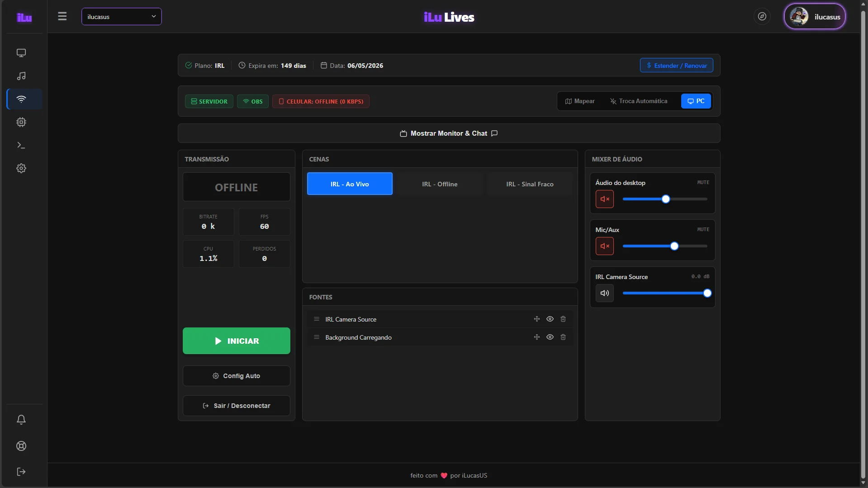Click the OBS status badge
Screen dimensions: 868x488
coord(253,101)
